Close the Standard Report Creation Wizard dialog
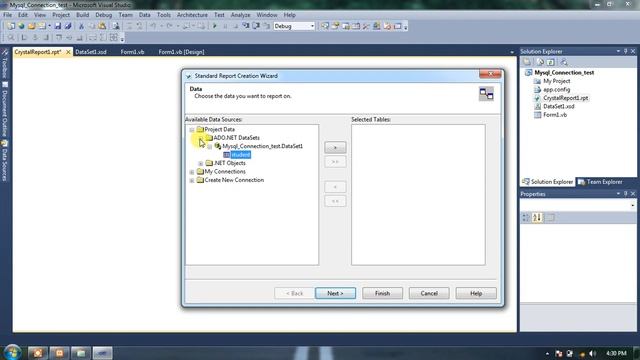Screen dimensions: 640x360 [490, 74]
